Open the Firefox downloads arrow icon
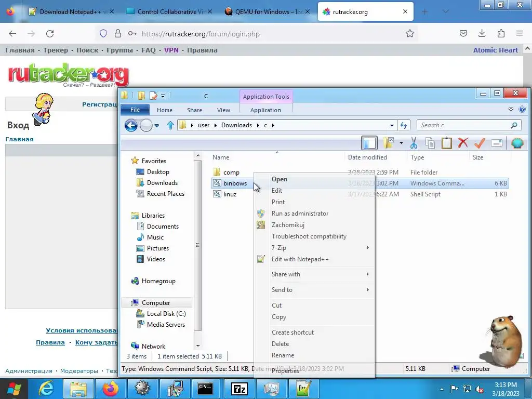The width and height of the screenshot is (532, 399). click(x=482, y=33)
